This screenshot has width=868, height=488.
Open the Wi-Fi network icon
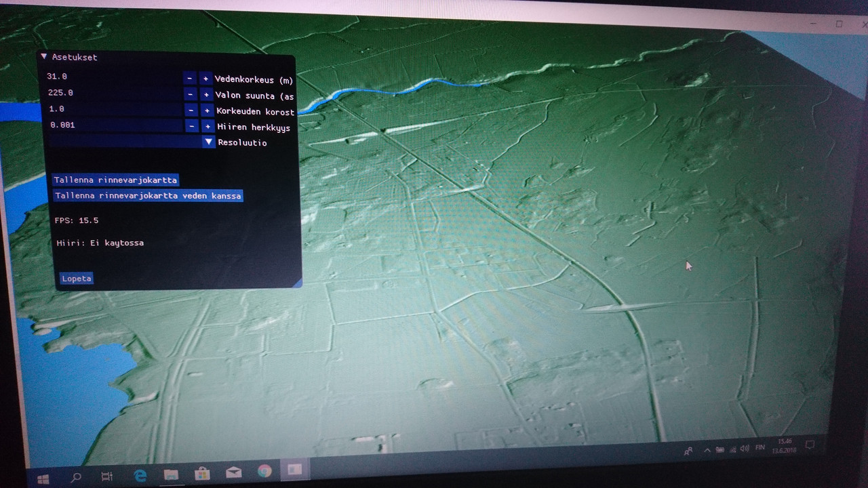732,449
